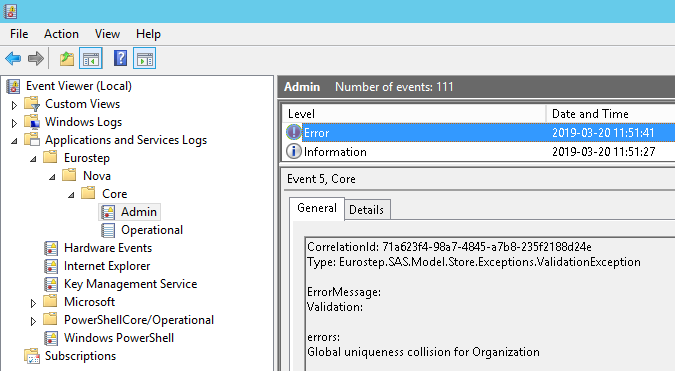Click the Custom Views filter folder icon
Screen dimensions: 675x371
[32, 104]
